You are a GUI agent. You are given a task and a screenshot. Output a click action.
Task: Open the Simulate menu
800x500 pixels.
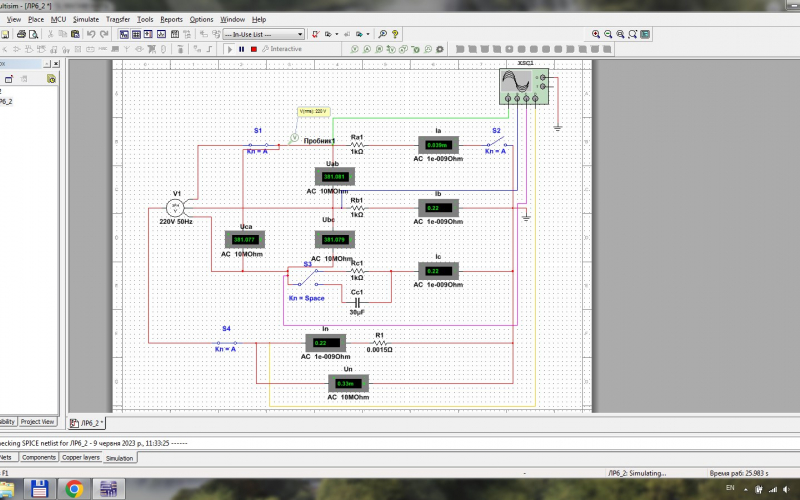[86, 19]
